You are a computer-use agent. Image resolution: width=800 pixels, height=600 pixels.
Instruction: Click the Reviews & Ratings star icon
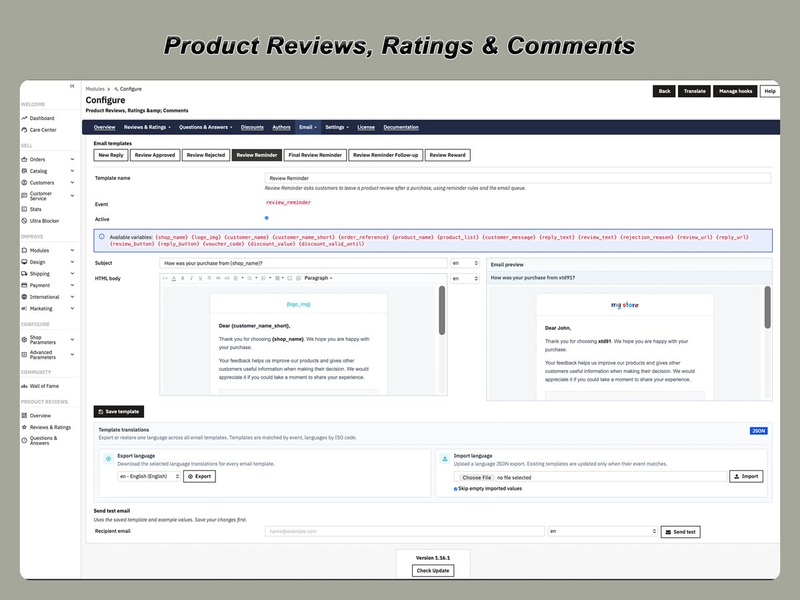[x=24, y=428]
